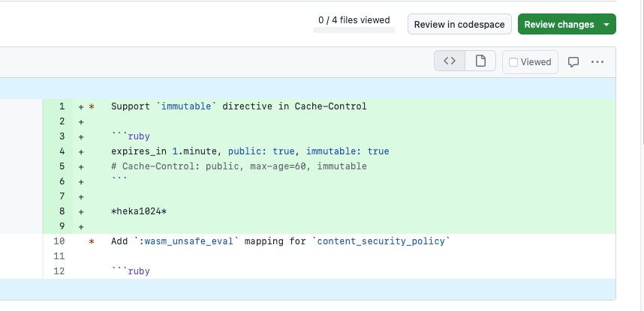Expand hidden lines above line 1

pyautogui.click(x=308, y=89)
